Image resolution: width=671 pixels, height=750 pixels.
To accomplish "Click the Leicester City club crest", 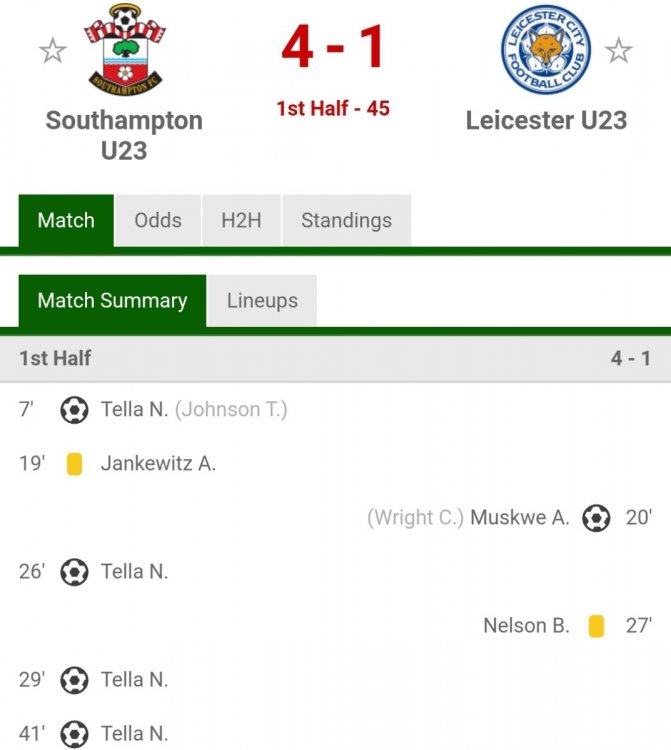I will (546, 50).
